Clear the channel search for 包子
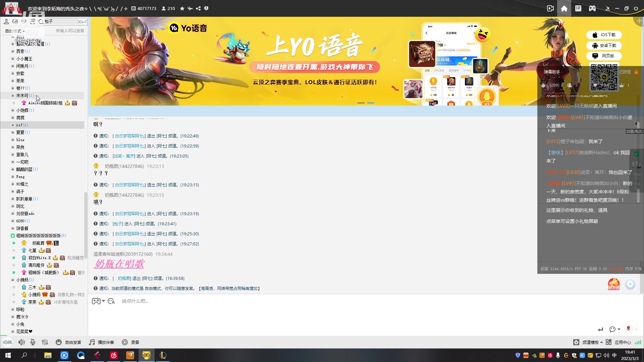The width and height of the screenshot is (644, 362). click(79, 21)
